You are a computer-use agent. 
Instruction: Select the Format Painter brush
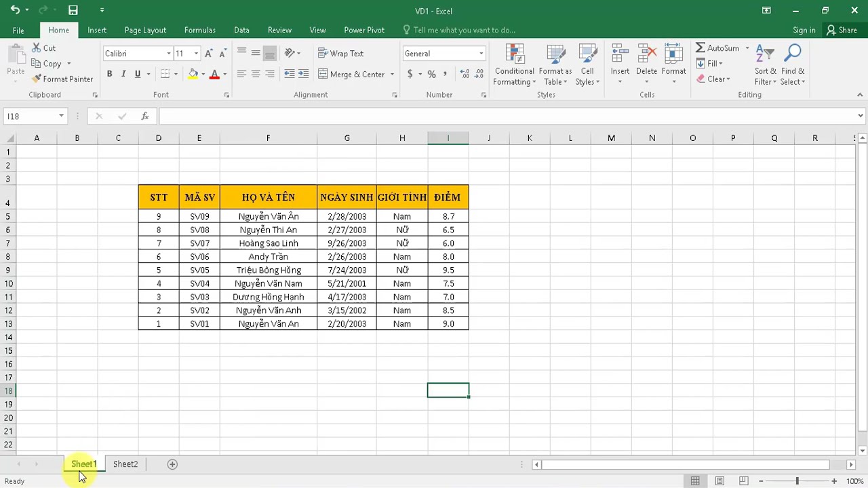(62, 79)
